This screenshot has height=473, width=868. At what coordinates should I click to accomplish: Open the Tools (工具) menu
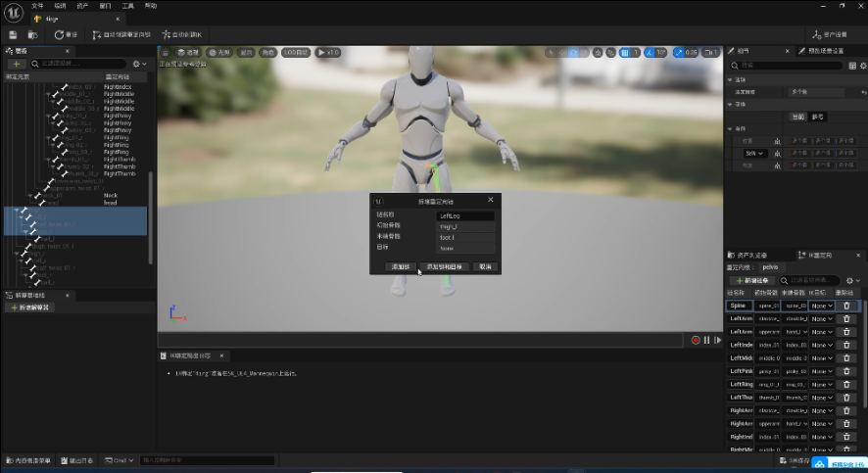tap(128, 6)
